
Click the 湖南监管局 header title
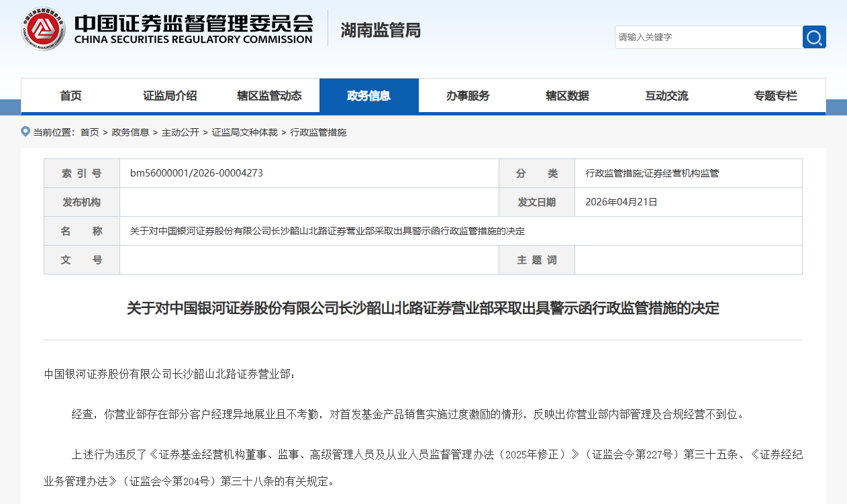380,30
